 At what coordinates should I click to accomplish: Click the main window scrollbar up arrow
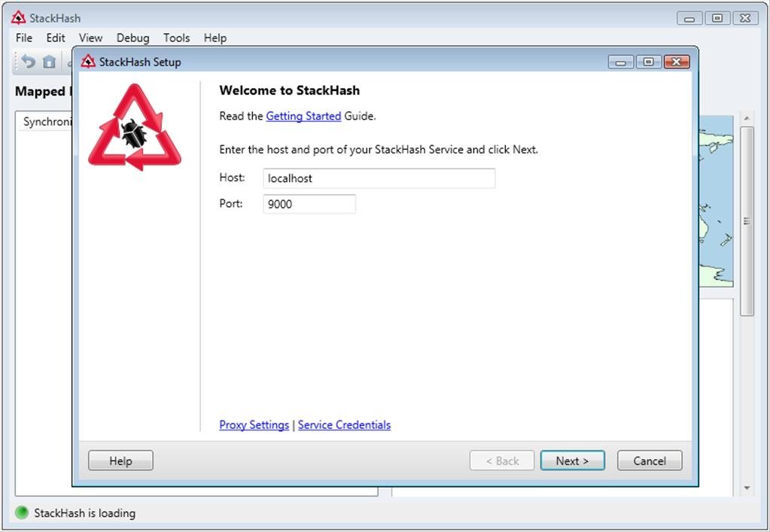coord(747,118)
